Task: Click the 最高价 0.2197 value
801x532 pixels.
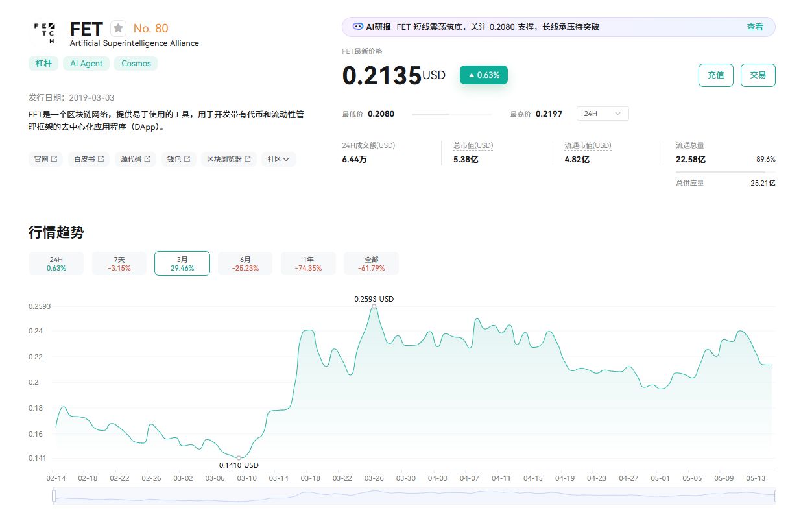Action: click(x=549, y=114)
